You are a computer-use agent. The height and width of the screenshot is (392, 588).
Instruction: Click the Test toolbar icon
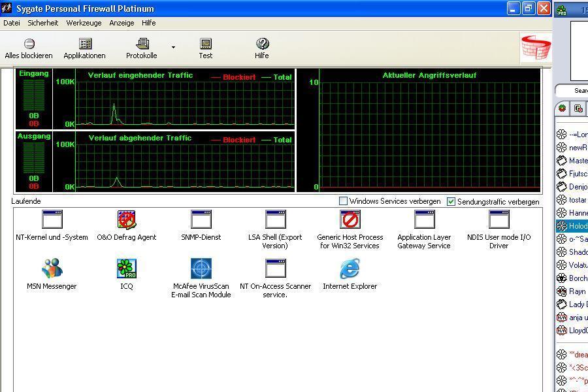(x=206, y=44)
